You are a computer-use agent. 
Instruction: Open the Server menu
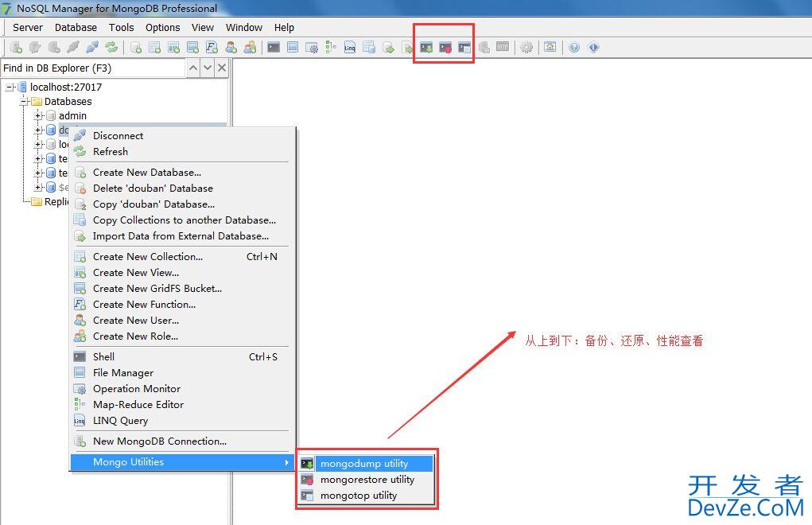pos(28,27)
